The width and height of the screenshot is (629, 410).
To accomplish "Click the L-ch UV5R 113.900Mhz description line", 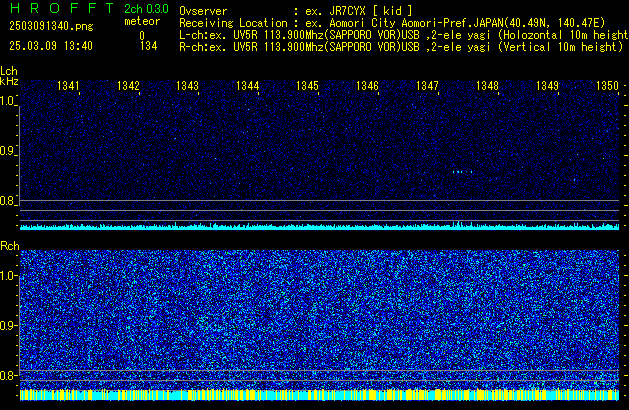I will (404, 35).
